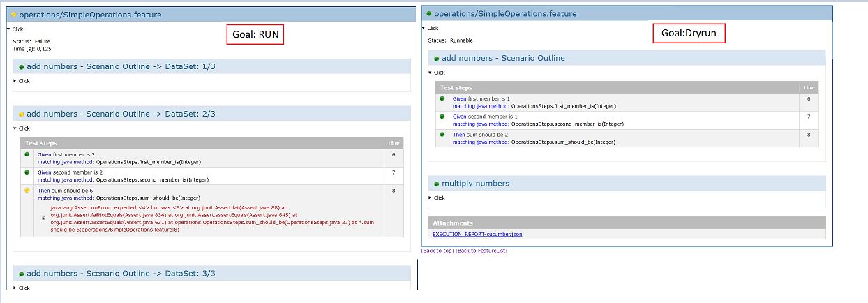Viewport: 868px width, 303px height.
Task: Click the Failure report 'operations/SimpleOperations.feature' title
Action: click(x=90, y=15)
